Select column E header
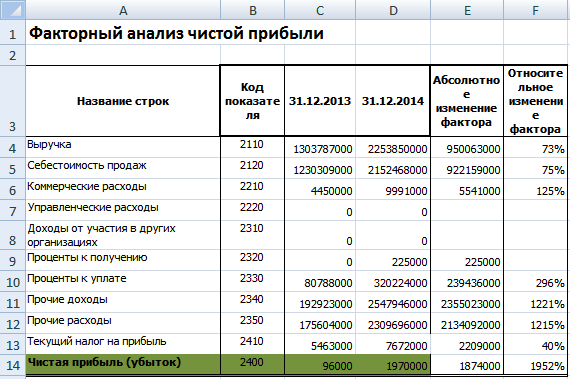Screen dimensions: 570x379 click(467, 10)
